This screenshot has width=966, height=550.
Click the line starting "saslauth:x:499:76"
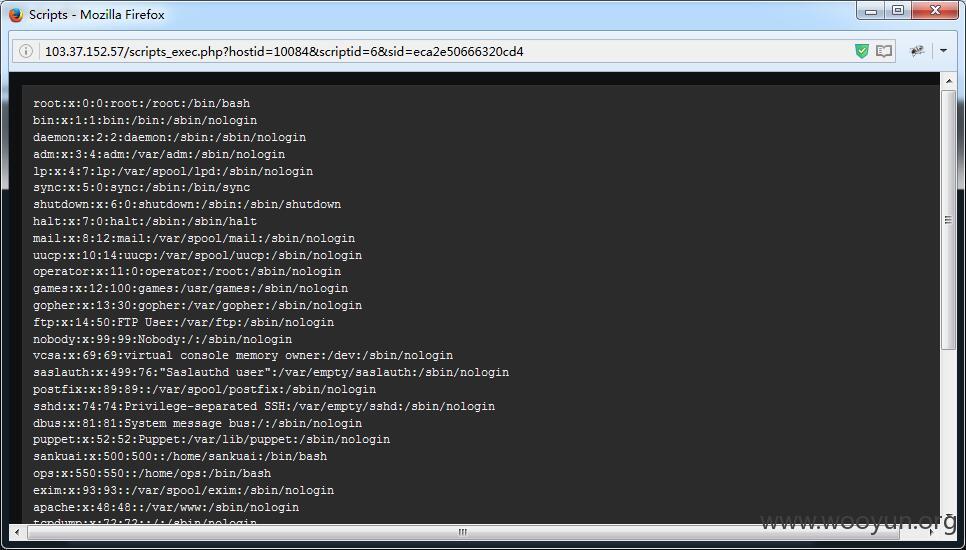271,372
